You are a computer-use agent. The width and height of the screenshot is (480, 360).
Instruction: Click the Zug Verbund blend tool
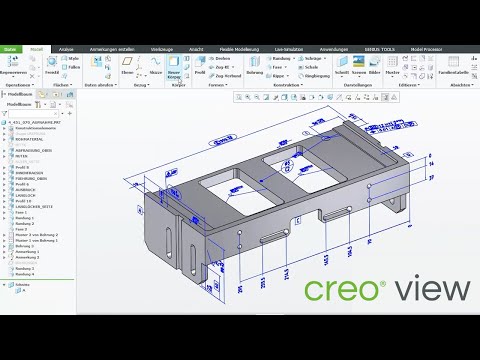click(225, 76)
